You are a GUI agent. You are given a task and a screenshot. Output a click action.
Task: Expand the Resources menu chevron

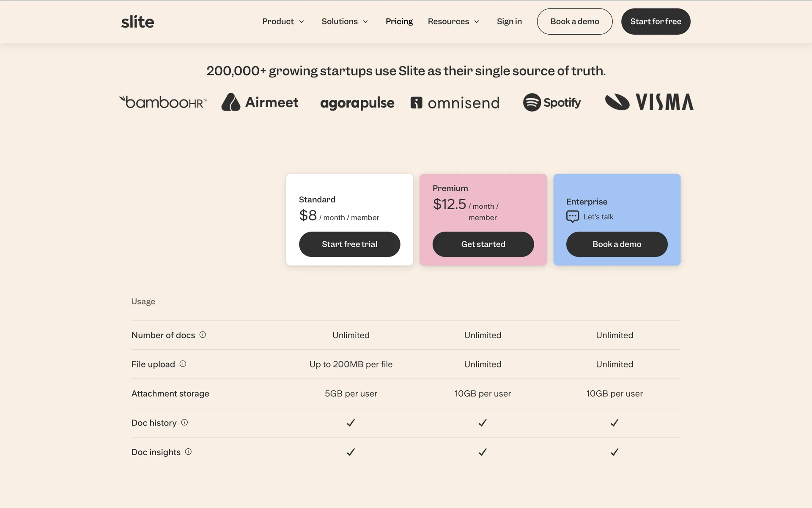[477, 22]
